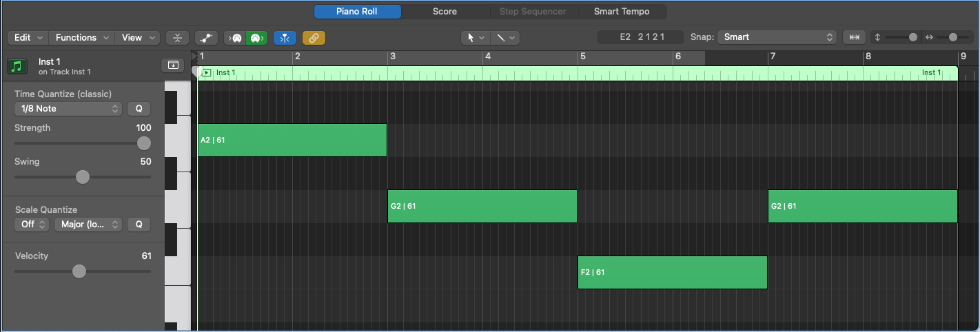Click the play icon on Inst 1 region

pyautogui.click(x=206, y=72)
